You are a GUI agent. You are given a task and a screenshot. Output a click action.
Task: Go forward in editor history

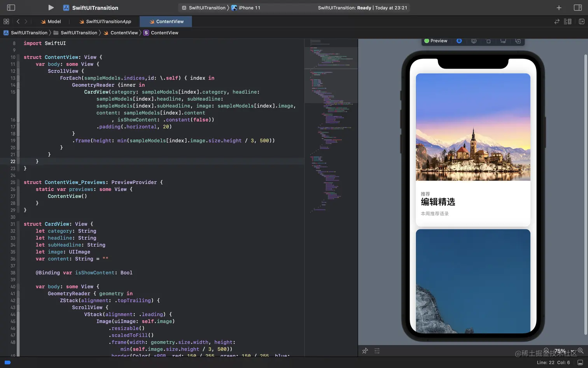click(26, 21)
